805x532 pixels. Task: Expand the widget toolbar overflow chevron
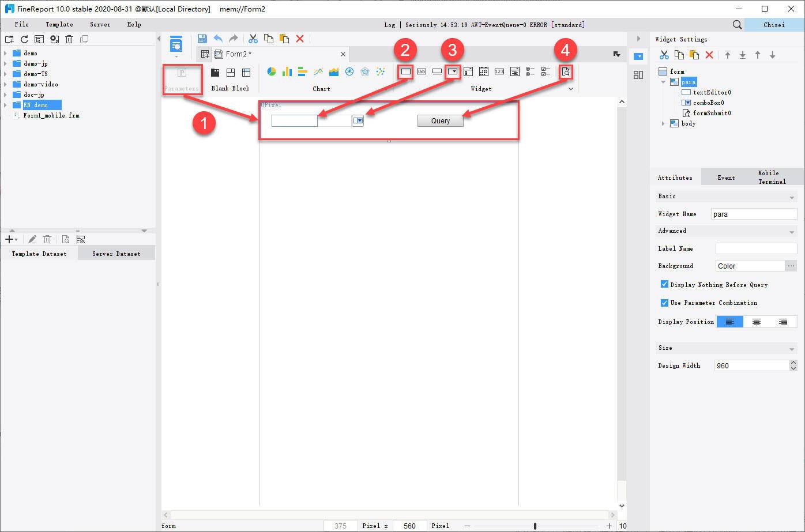(x=571, y=89)
